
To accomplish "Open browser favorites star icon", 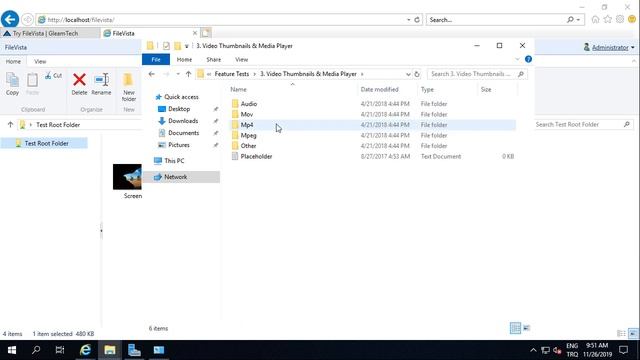I will (x=608, y=19).
